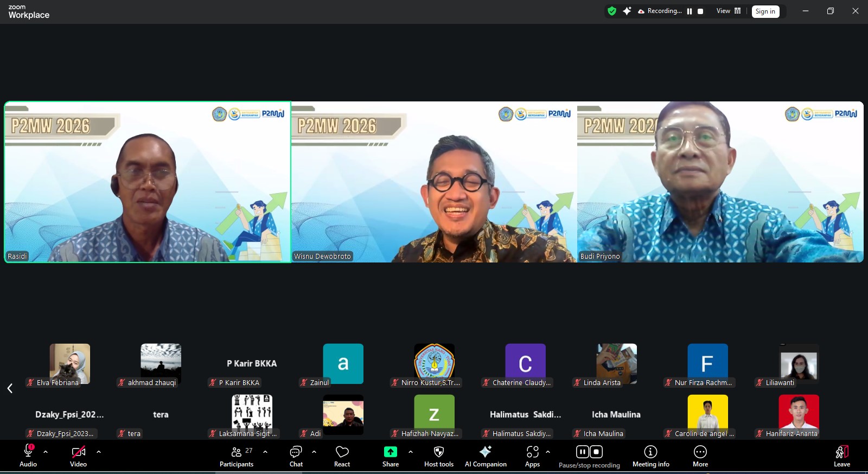Screen dimensions: 868x474
Task: Click the Sign in button
Action: tap(765, 11)
